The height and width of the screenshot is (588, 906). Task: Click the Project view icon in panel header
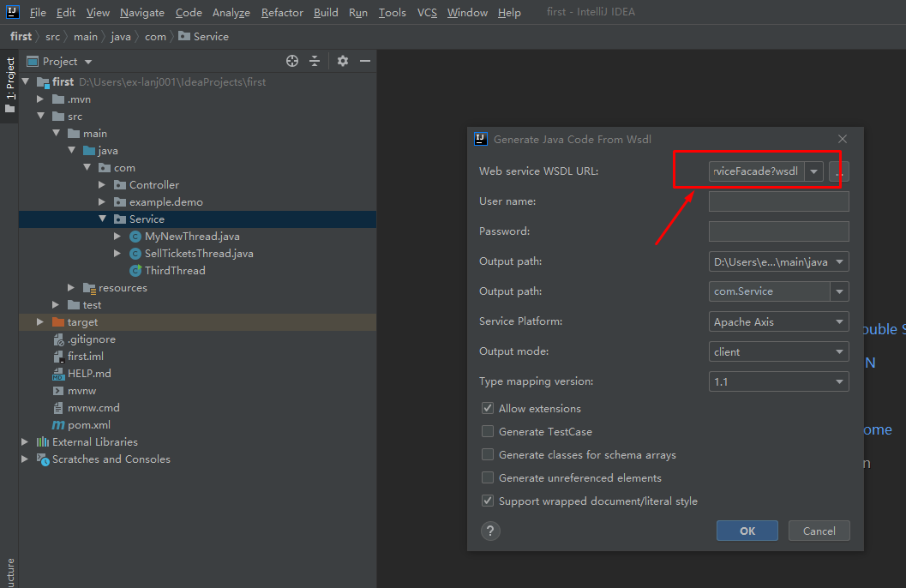[33, 61]
